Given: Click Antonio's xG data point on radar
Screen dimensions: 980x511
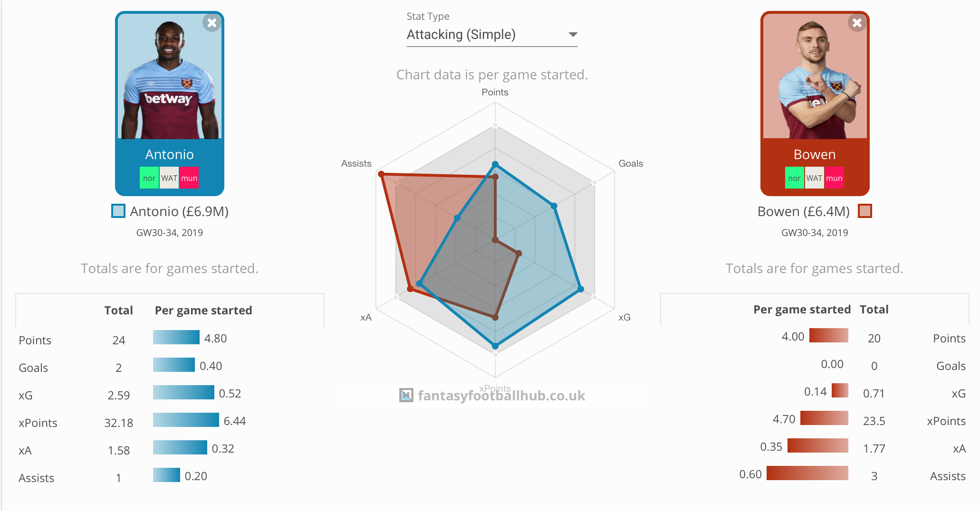Looking at the screenshot, I should click(580, 289).
